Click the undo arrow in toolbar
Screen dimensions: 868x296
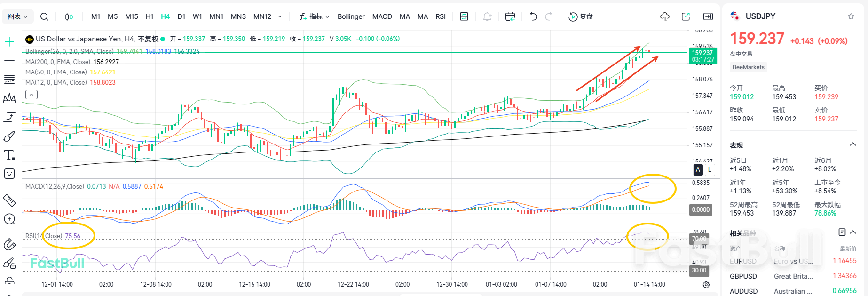click(533, 16)
